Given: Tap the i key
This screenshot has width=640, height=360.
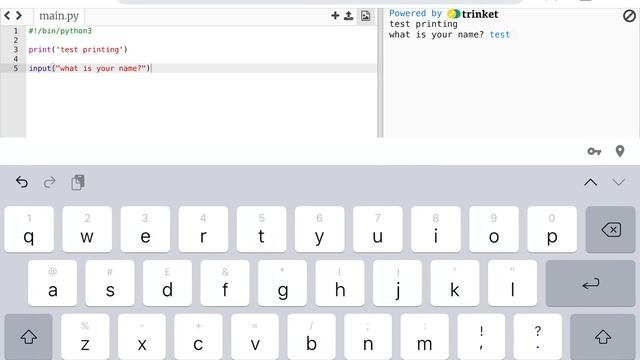Looking at the screenshot, I should click(x=436, y=229).
